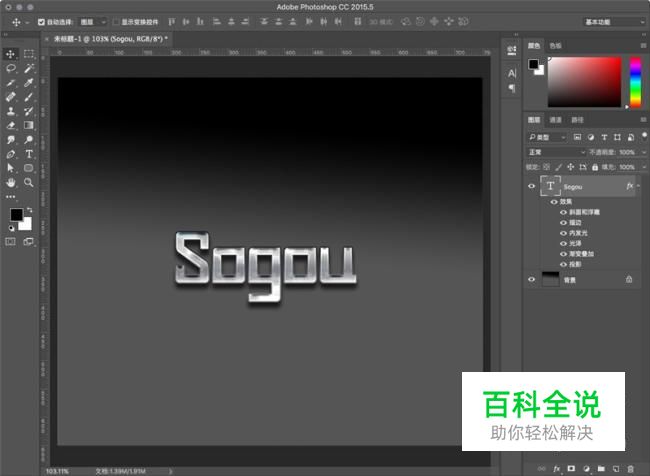Open the 正常 blend mode dropdown

click(557, 151)
